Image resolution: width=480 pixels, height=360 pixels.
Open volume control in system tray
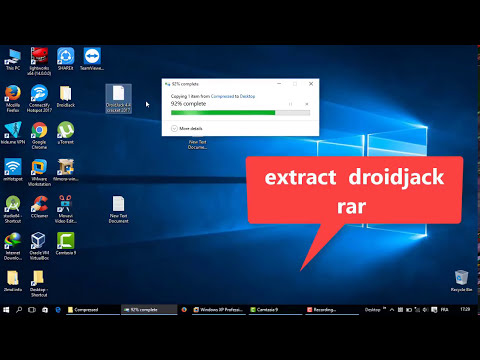click(x=425, y=310)
